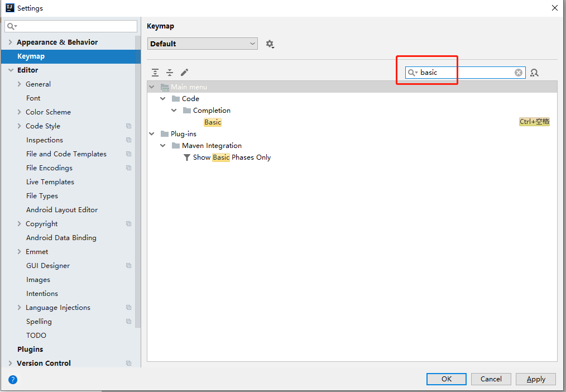The width and height of the screenshot is (566, 392).
Task: Focus the keymap search field containing basic
Action: click(466, 73)
